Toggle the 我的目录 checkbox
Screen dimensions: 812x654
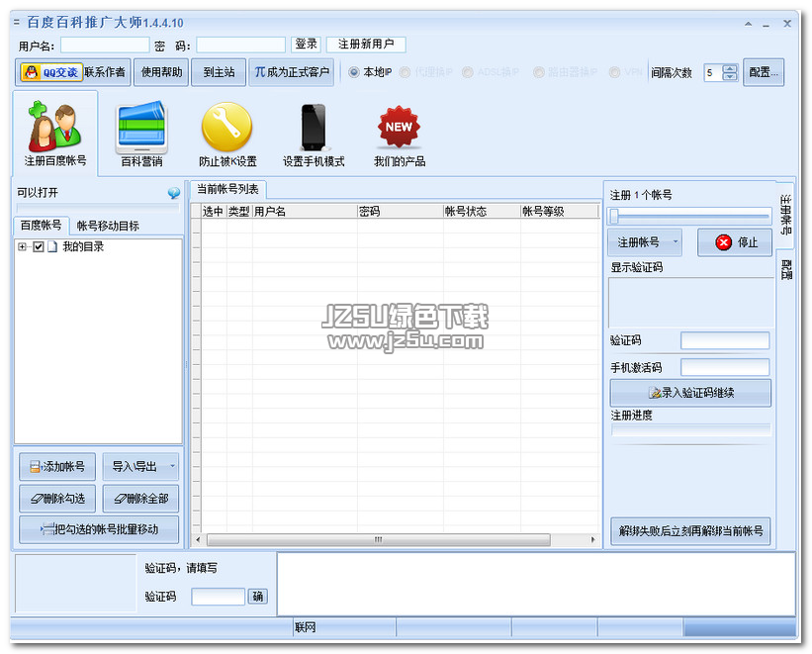39,246
